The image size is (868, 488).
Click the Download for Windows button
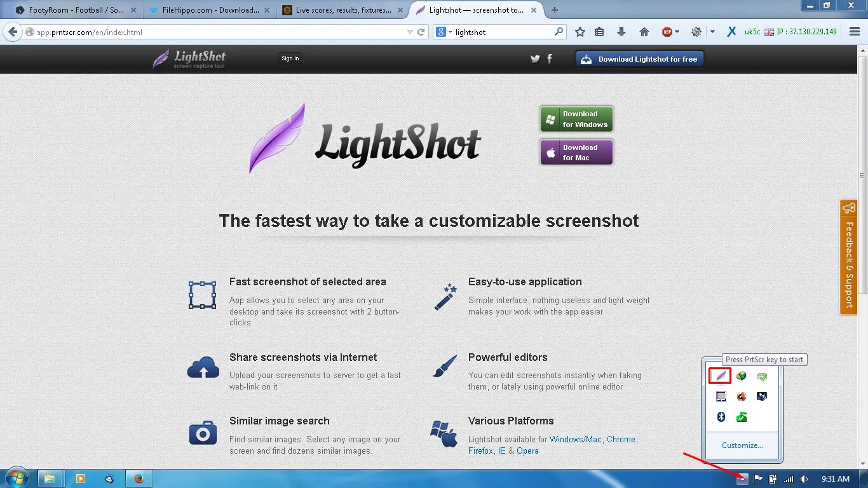[576, 119]
